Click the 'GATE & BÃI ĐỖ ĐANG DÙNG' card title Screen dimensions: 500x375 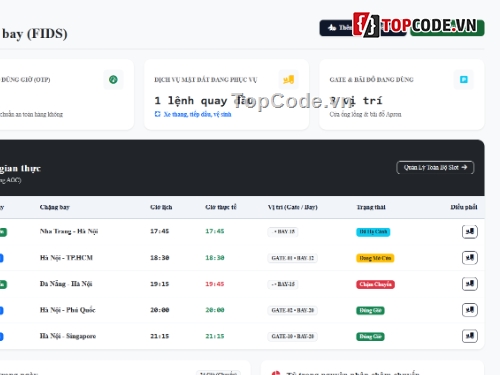click(x=371, y=80)
